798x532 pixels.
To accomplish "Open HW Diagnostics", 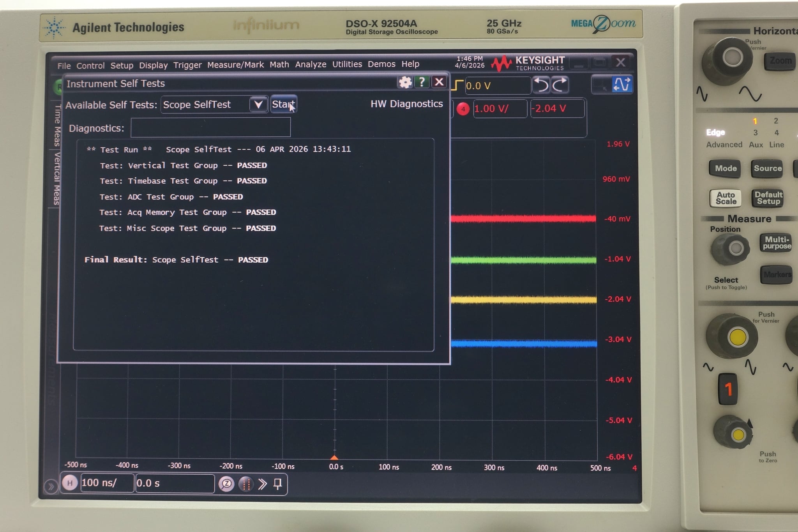I will [407, 104].
